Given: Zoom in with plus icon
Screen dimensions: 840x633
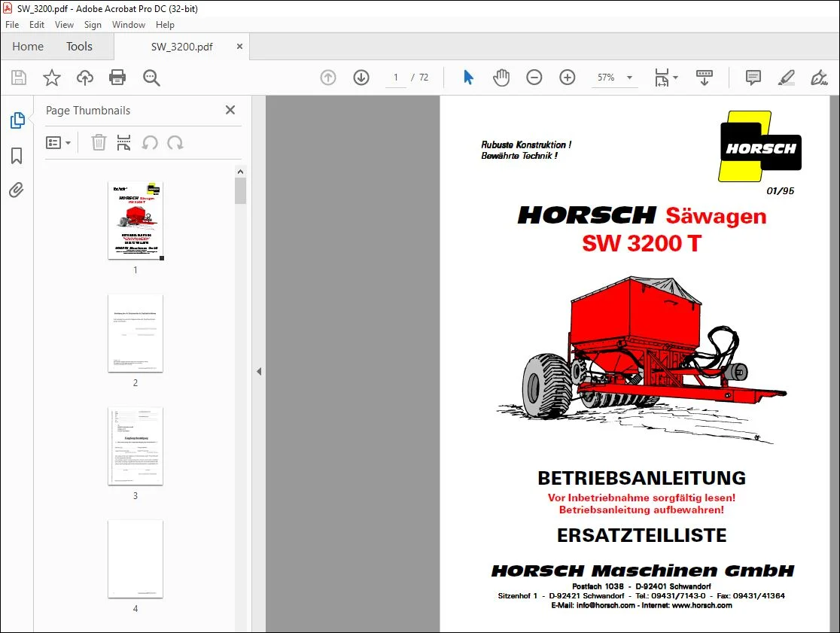Looking at the screenshot, I should 568,78.
